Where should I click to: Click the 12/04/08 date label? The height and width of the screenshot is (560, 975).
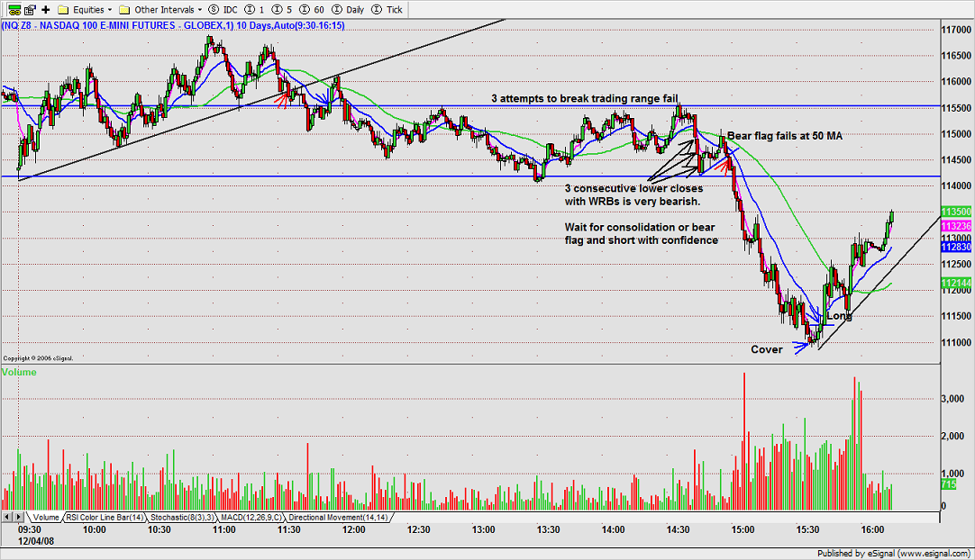(36, 541)
